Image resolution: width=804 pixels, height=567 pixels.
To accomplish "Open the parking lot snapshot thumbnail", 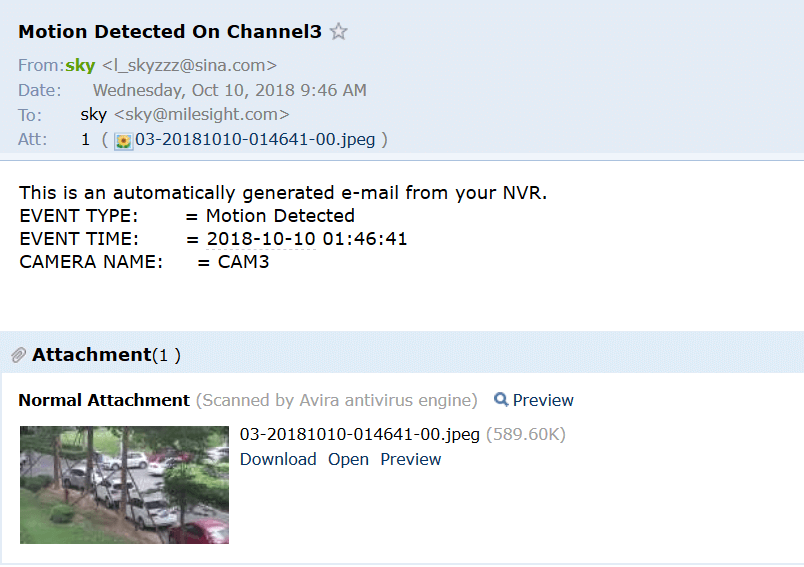I will pyautogui.click(x=124, y=484).
